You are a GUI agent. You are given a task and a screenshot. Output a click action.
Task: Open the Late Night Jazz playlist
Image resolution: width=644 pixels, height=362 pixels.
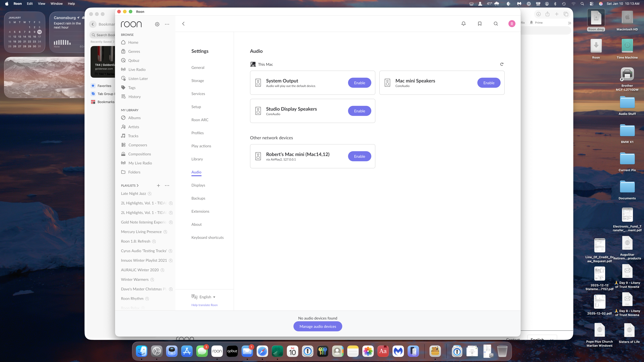133,193
